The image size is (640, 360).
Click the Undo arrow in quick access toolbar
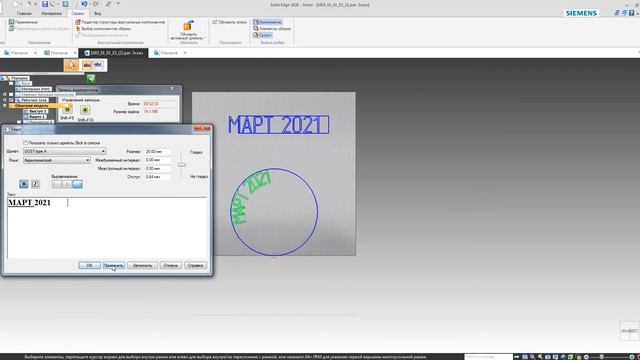pyautogui.click(x=84, y=4)
